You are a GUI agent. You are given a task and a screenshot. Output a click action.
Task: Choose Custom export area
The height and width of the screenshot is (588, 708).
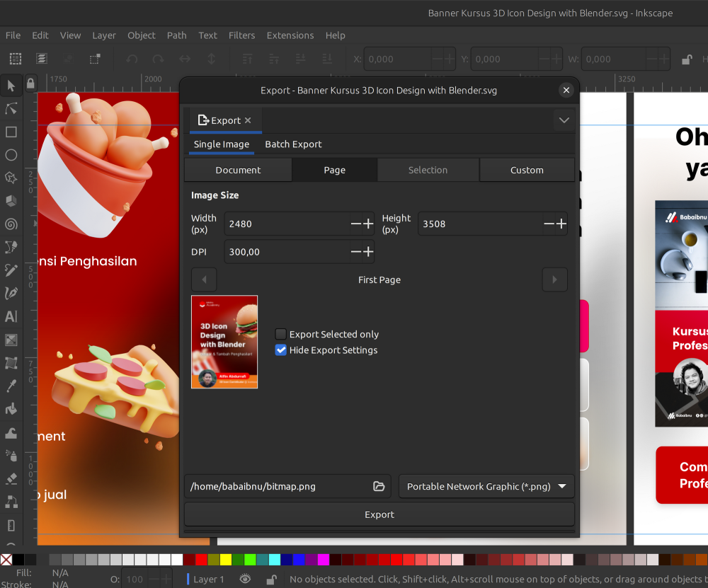point(527,170)
